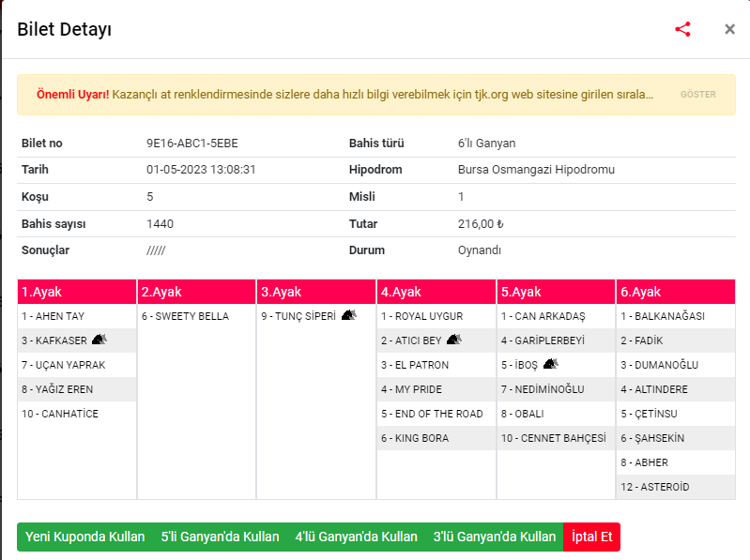The width and height of the screenshot is (750, 560).
Task: Close the Bilet Detayı dialog
Action: [x=729, y=29]
